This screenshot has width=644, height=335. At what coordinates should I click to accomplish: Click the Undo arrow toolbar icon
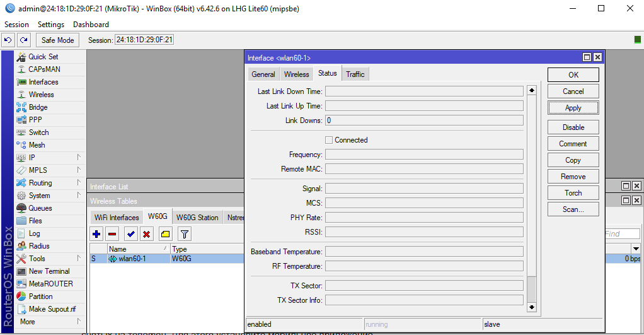click(8, 40)
